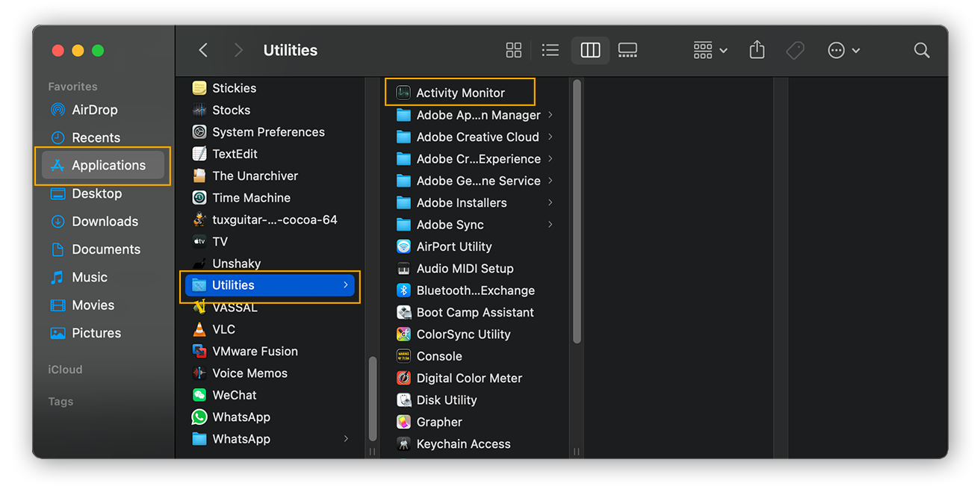Expand the WhatsApp folder chevron
The width and height of the screenshot is (980, 486).
pyautogui.click(x=346, y=439)
